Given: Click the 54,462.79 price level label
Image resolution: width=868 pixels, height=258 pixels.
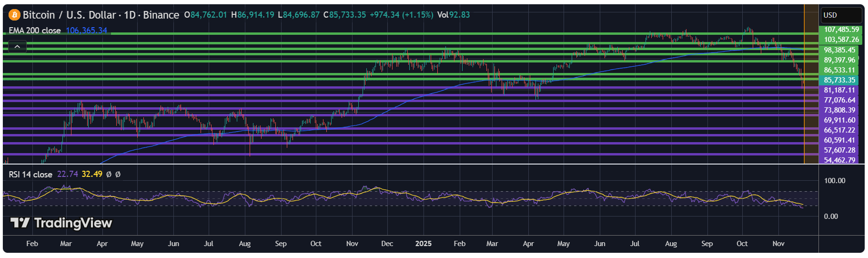Looking at the screenshot, I should (x=839, y=160).
